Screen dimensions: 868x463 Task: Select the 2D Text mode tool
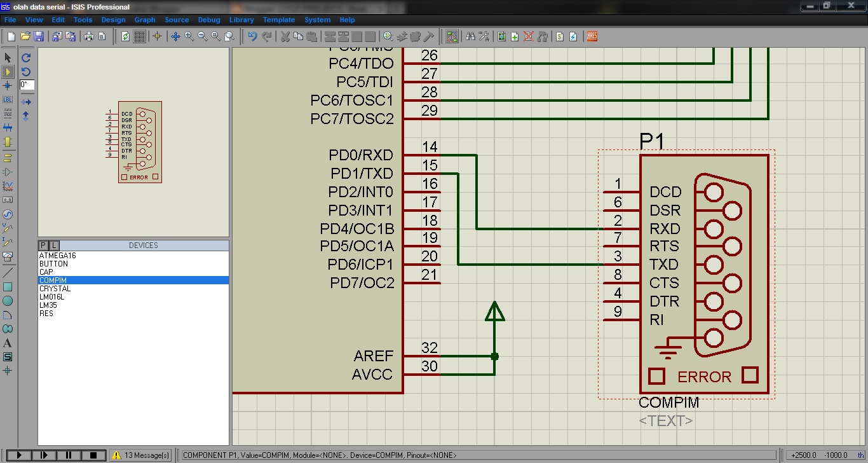point(8,343)
